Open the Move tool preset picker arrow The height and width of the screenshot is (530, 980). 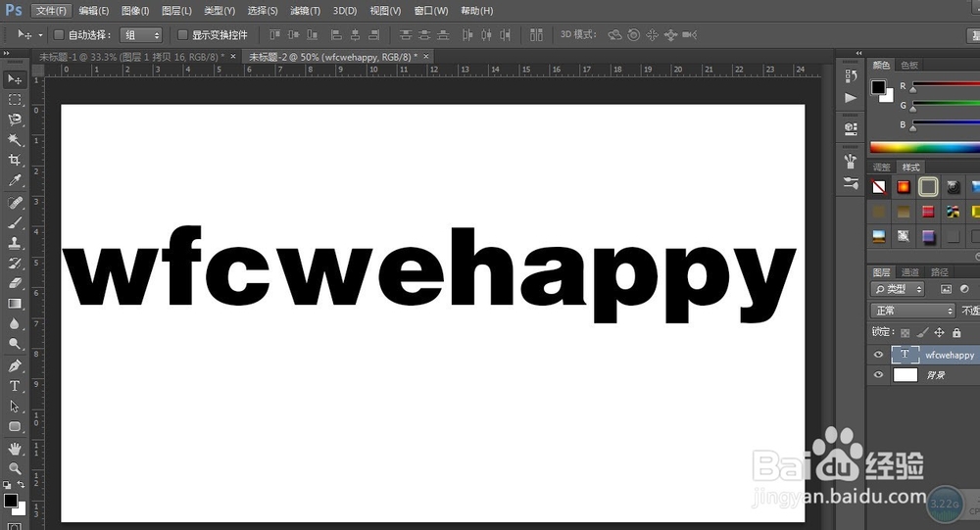pyautogui.click(x=40, y=35)
